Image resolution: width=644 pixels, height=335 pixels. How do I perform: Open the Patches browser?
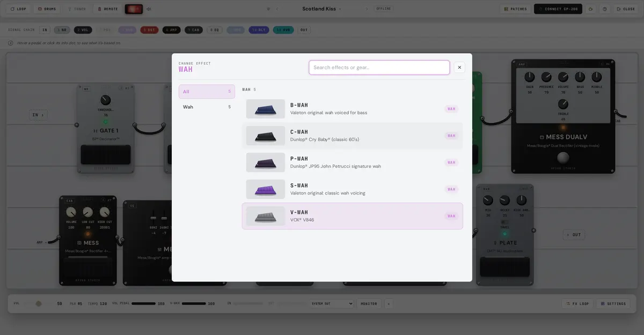tap(515, 9)
